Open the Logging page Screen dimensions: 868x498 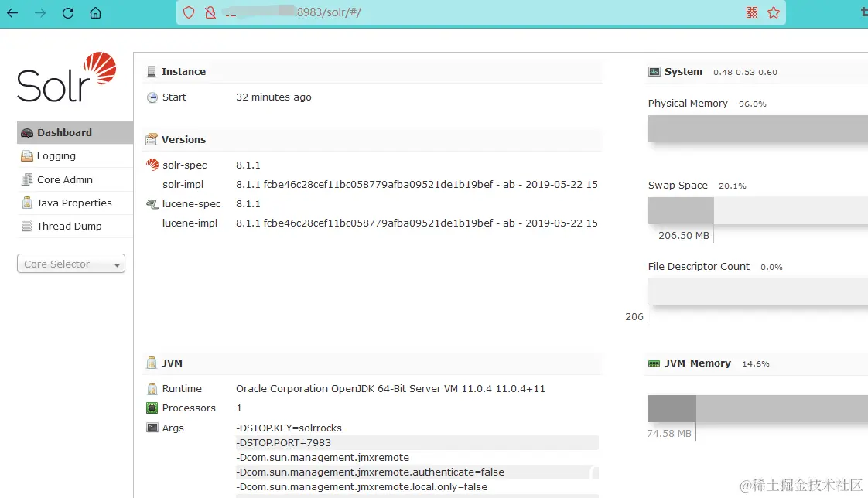(75, 156)
